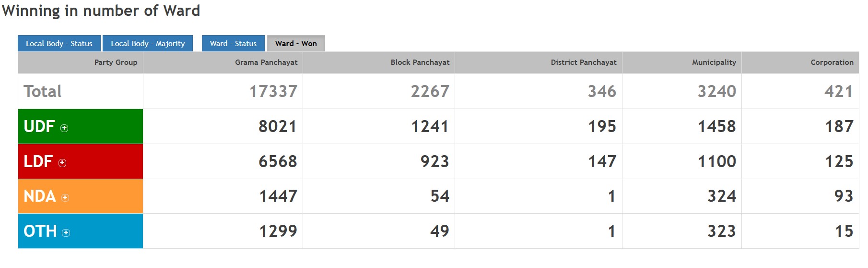This screenshot has height=268, width=868.
Task: Click the District Panchayat column header
Action: 584,62
